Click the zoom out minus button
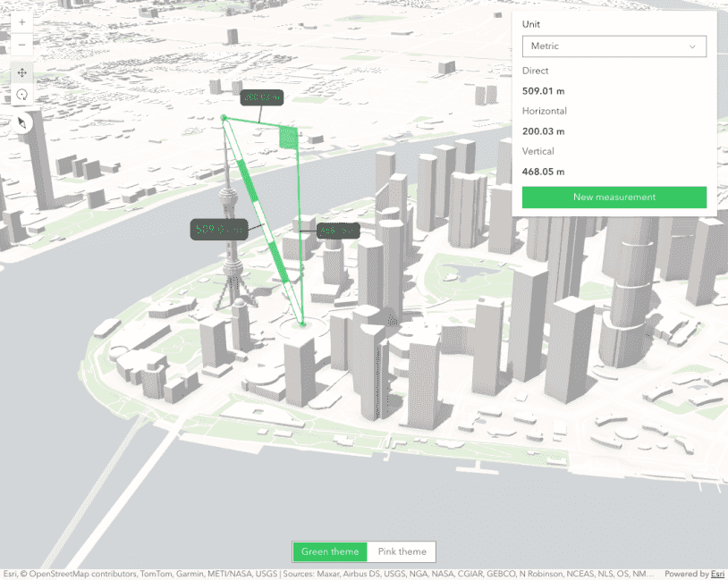Image resolution: width=728 pixels, height=580 pixels. [21, 44]
